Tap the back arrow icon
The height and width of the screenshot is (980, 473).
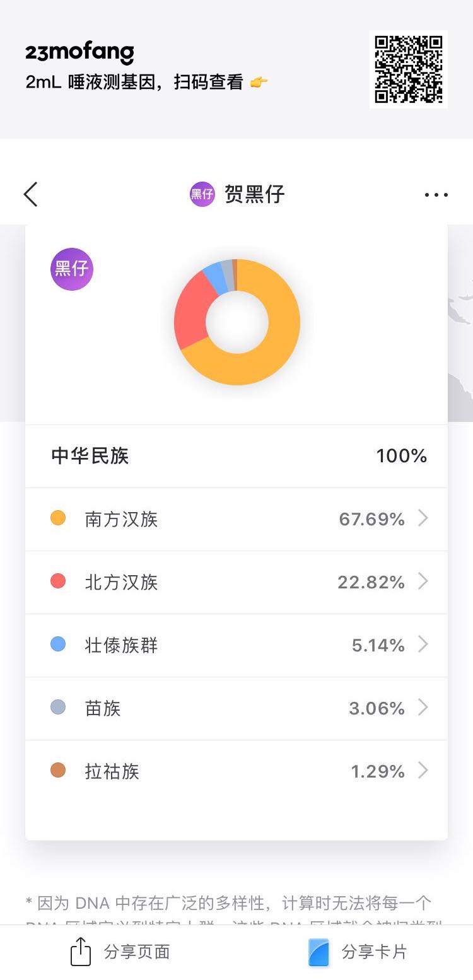[x=31, y=194]
